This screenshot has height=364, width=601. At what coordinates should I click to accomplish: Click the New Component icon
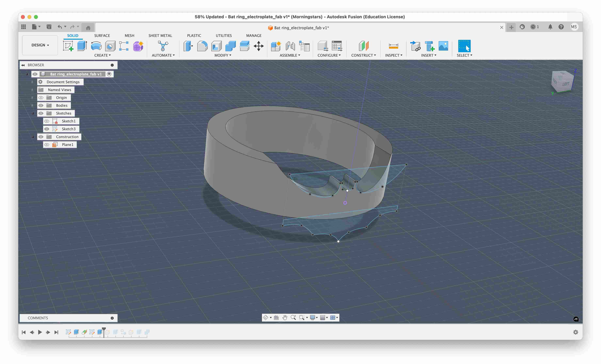coord(276,46)
